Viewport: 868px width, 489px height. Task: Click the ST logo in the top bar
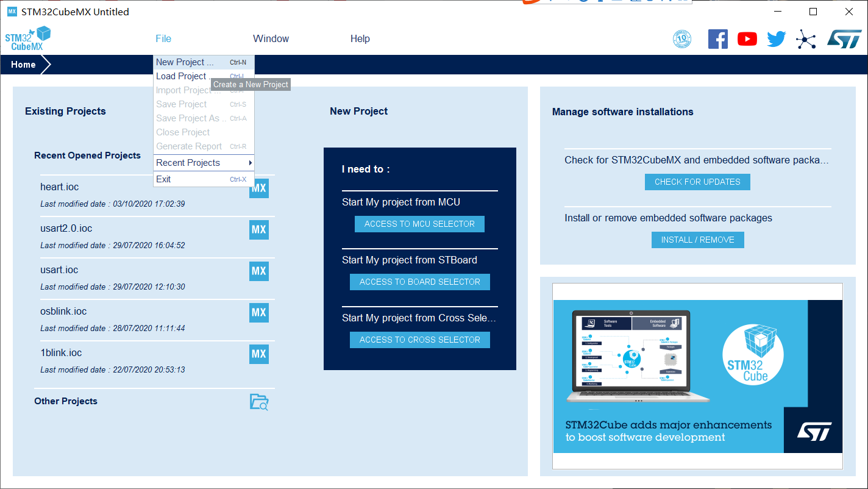(x=844, y=38)
